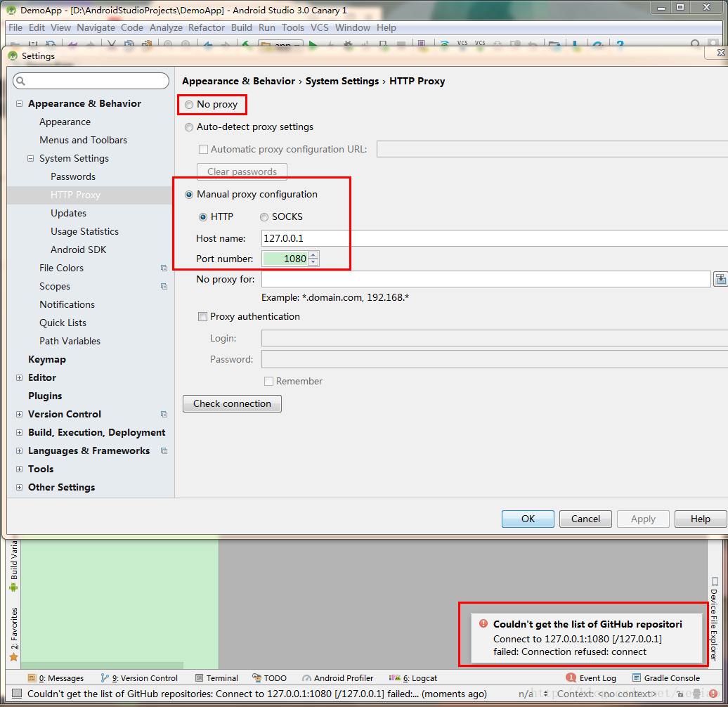This screenshot has height=707, width=728.
Task: Click the project-level icon beside File Colors
Action: tap(164, 268)
